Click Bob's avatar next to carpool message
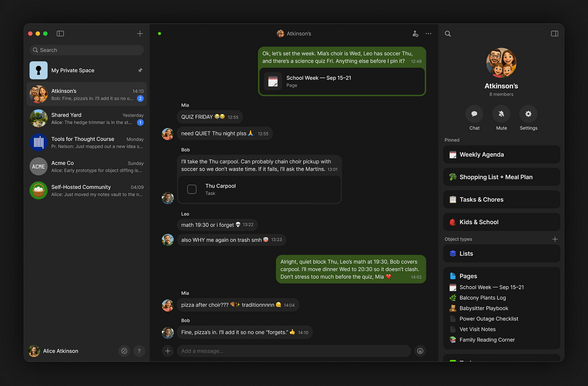Viewport: 588px width, 386px height. click(168, 198)
